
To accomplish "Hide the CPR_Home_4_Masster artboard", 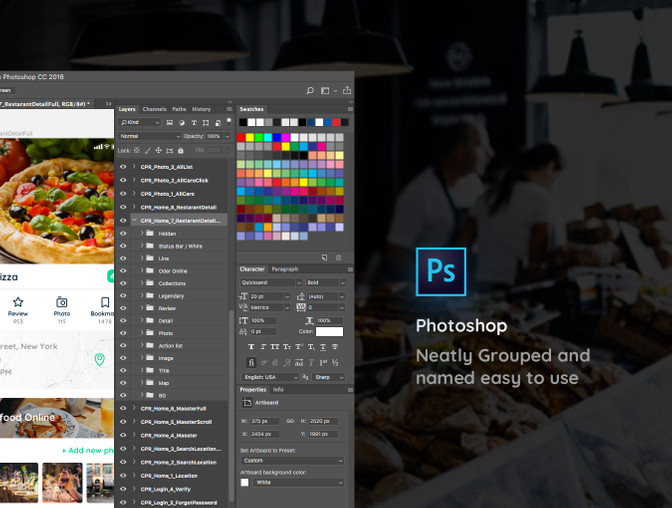I will [123, 435].
